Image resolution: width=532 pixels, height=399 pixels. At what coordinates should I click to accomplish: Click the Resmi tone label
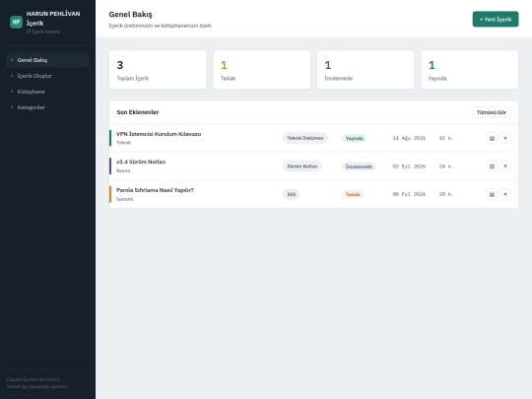(123, 170)
